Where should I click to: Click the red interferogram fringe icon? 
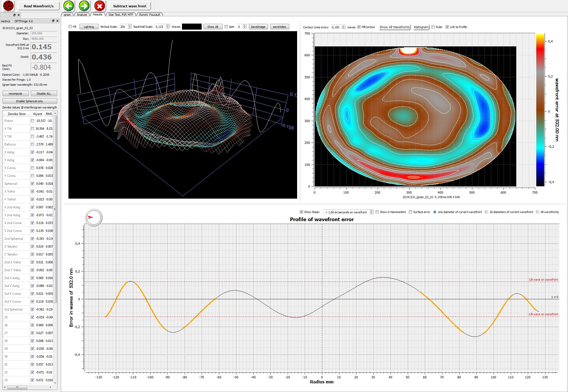click(8, 6)
